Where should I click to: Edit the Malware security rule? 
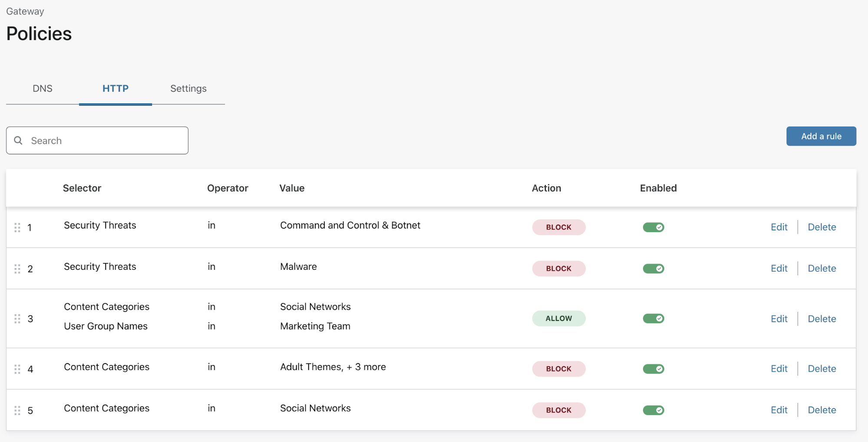[779, 268]
